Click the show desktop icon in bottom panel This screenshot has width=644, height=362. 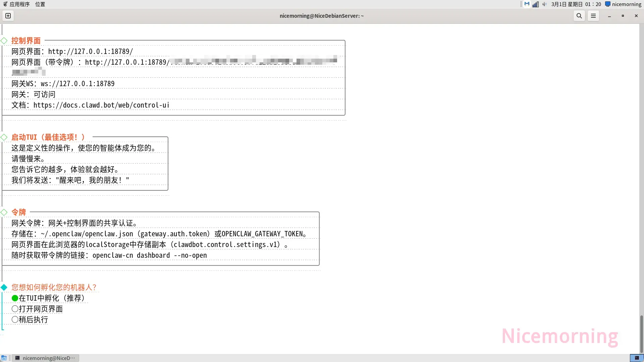click(x=4, y=358)
